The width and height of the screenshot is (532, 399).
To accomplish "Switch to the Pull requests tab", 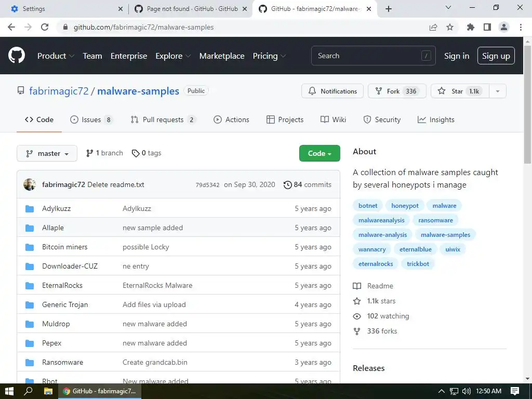I will pyautogui.click(x=163, y=119).
